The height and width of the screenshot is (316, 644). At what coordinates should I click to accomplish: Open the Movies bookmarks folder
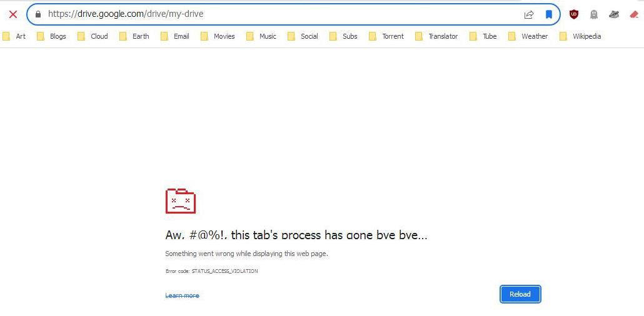tap(218, 36)
